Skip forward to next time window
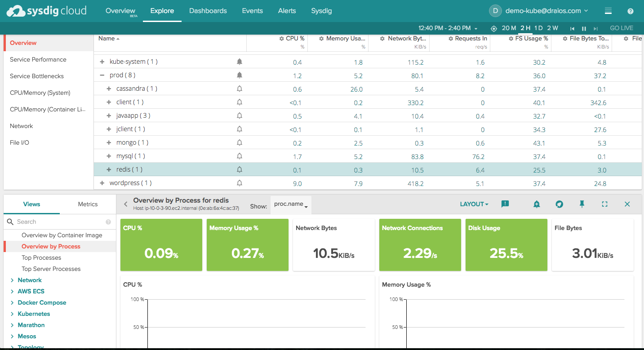 pos(595,28)
